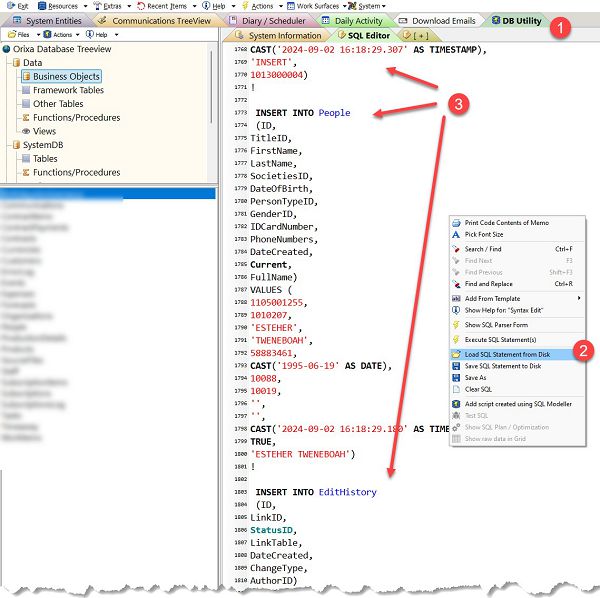Click the highlighted blue row in lower-left list
Image resolution: width=600 pixels, height=598 pixels.
pyautogui.click(x=108, y=194)
